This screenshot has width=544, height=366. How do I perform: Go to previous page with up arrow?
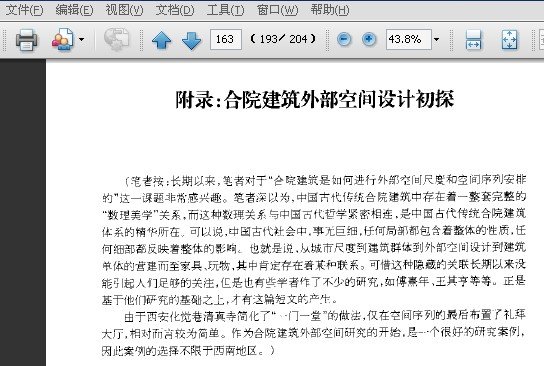pyautogui.click(x=161, y=40)
